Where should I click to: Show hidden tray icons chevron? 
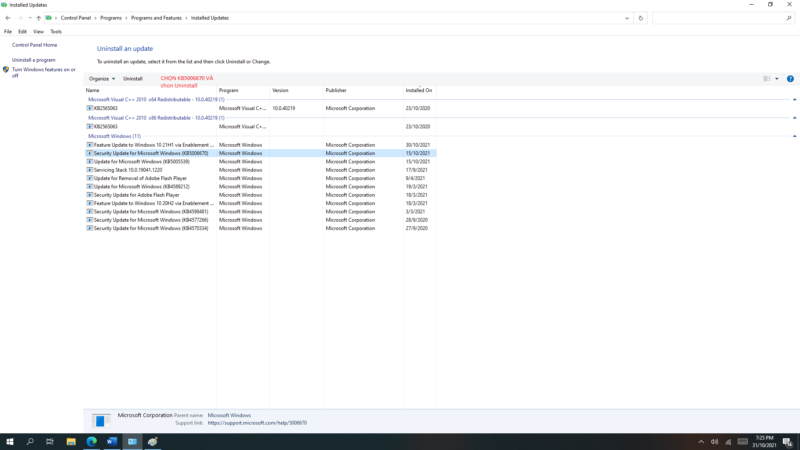[701, 442]
